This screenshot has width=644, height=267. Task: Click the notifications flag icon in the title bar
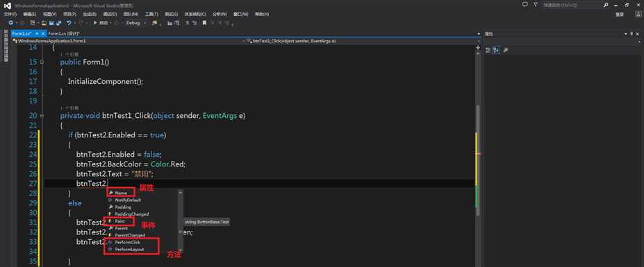536,5
